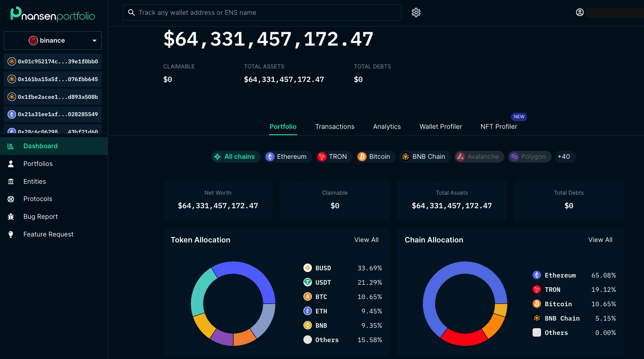Click the teal USDT segment of token donut
This screenshot has height=359, width=644.
click(x=201, y=293)
